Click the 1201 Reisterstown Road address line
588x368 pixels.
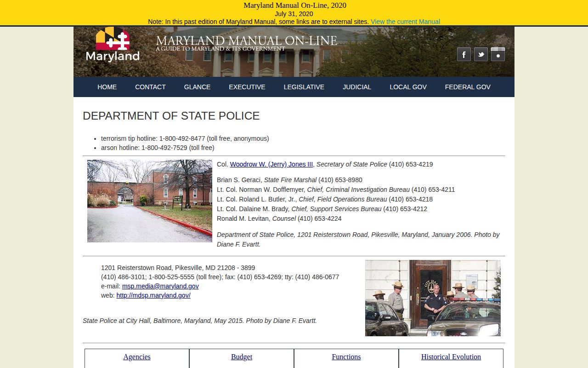(178, 268)
